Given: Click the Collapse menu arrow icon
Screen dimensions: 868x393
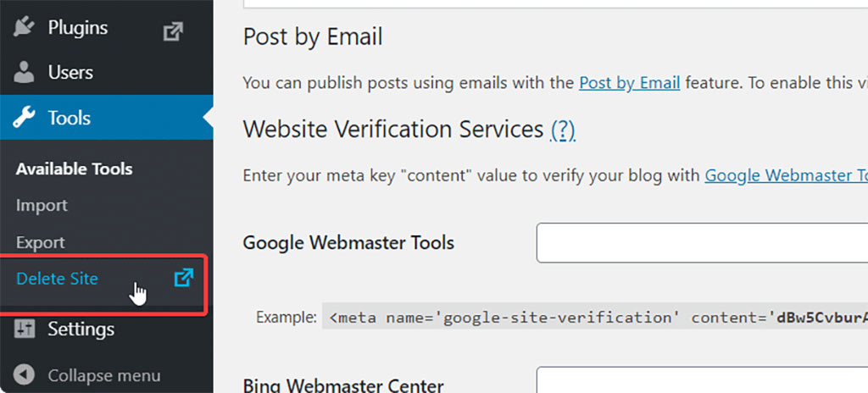Looking at the screenshot, I should pos(25,374).
